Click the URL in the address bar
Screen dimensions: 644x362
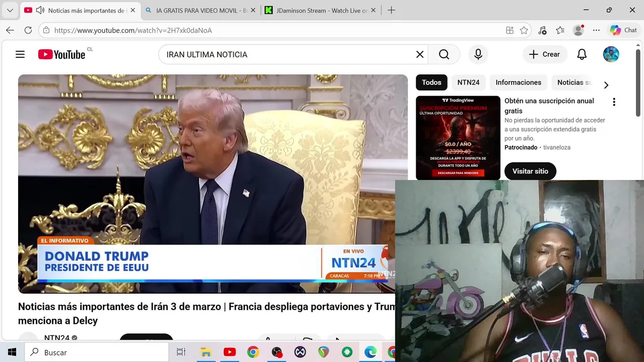pyautogui.click(x=133, y=30)
